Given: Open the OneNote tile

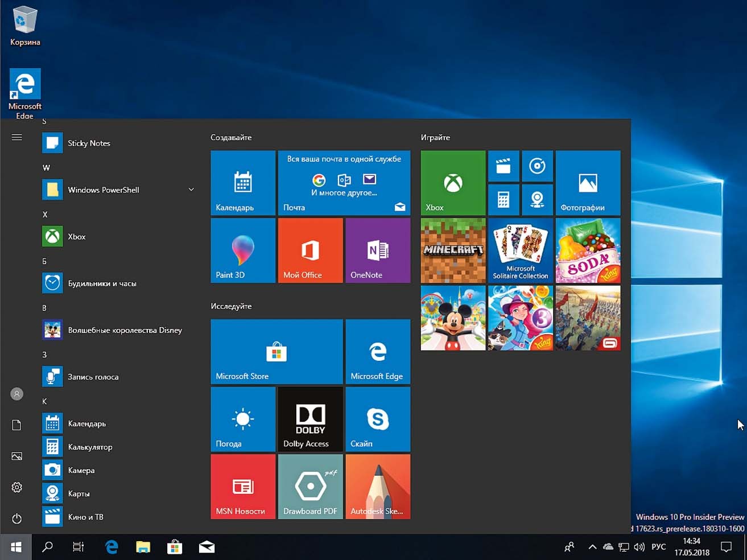Looking at the screenshot, I should (377, 250).
